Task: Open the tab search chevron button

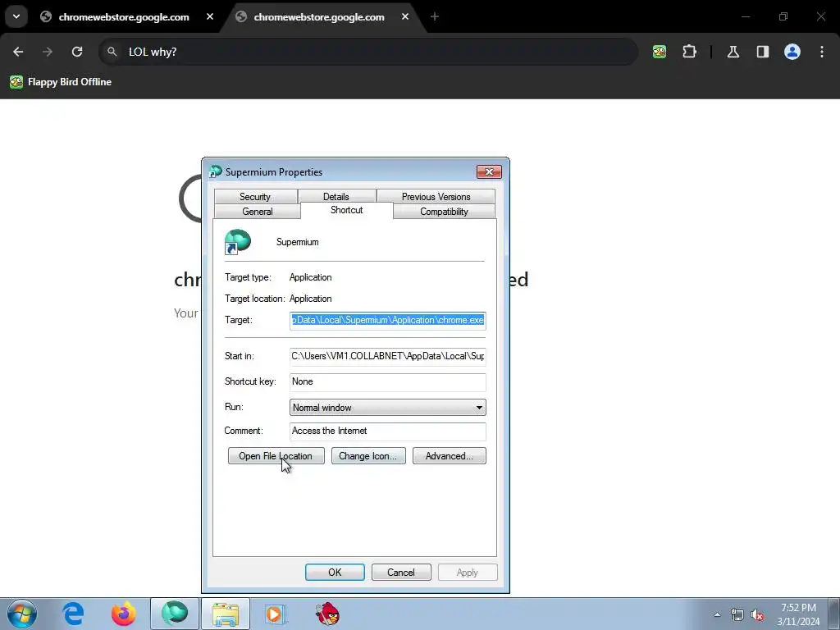Action: click(16, 16)
